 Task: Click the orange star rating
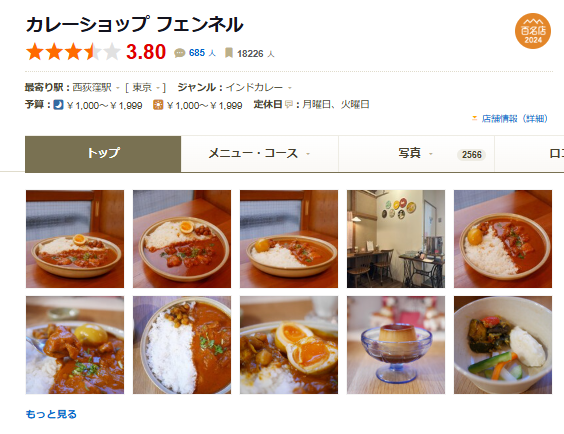pos(73,52)
